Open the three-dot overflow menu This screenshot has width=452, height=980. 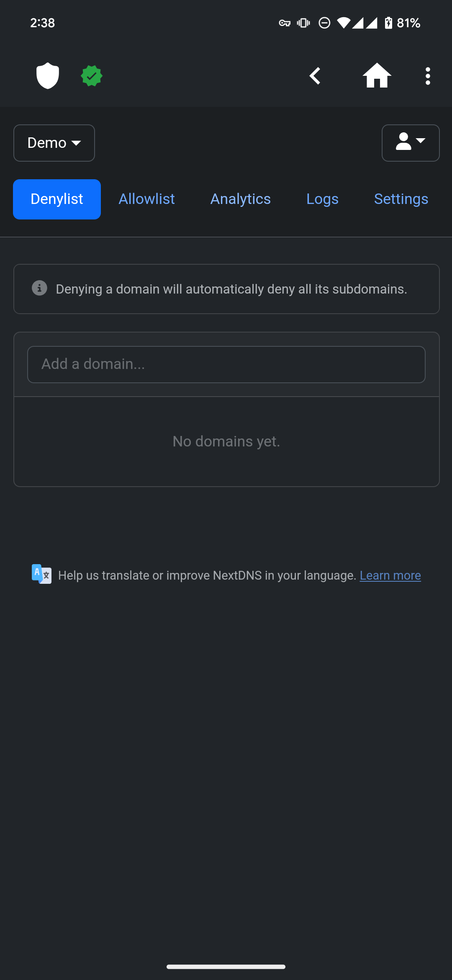click(x=427, y=76)
